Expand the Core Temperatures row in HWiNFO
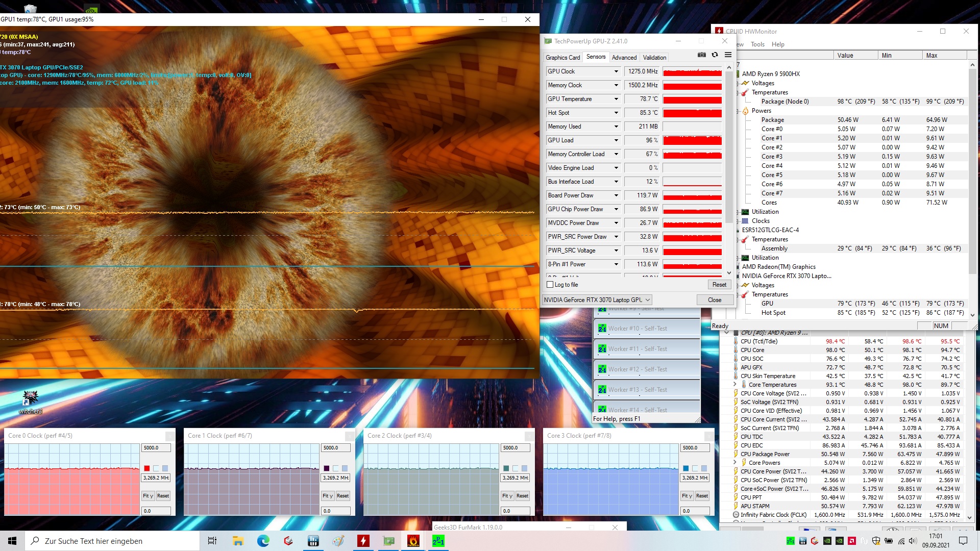The height and width of the screenshot is (551, 980). [x=734, y=385]
